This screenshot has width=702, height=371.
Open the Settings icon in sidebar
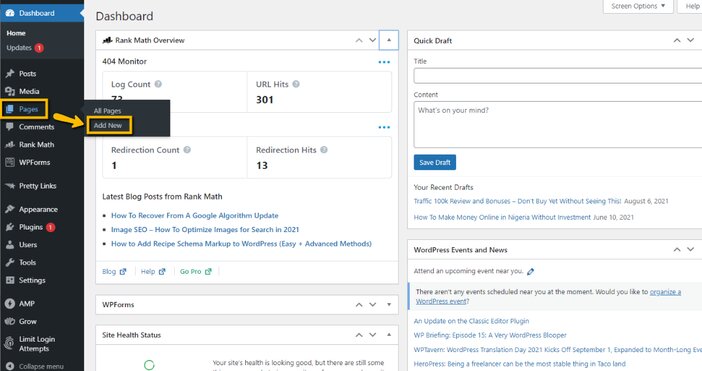[x=10, y=280]
